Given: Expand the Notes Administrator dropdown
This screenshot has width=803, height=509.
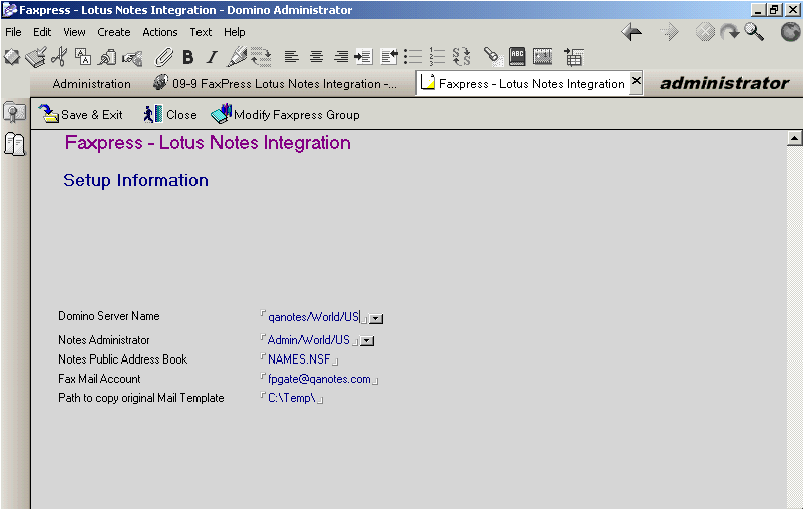Looking at the screenshot, I should [367, 341].
